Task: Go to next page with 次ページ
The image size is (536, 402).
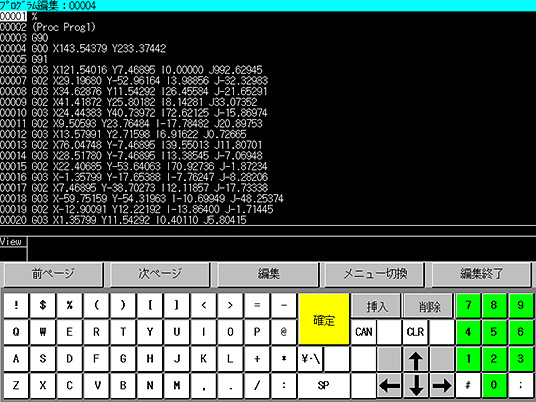Action: [x=160, y=274]
